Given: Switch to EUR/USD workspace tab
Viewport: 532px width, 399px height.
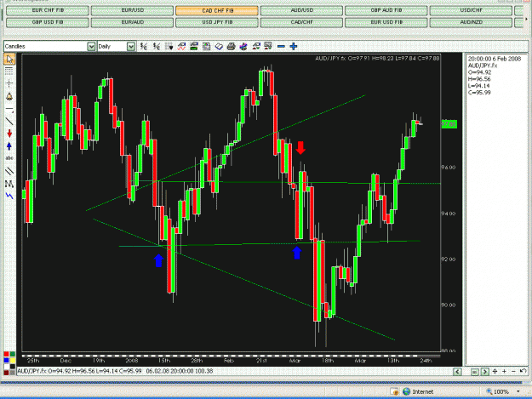Looking at the screenshot, I should click(132, 10).
